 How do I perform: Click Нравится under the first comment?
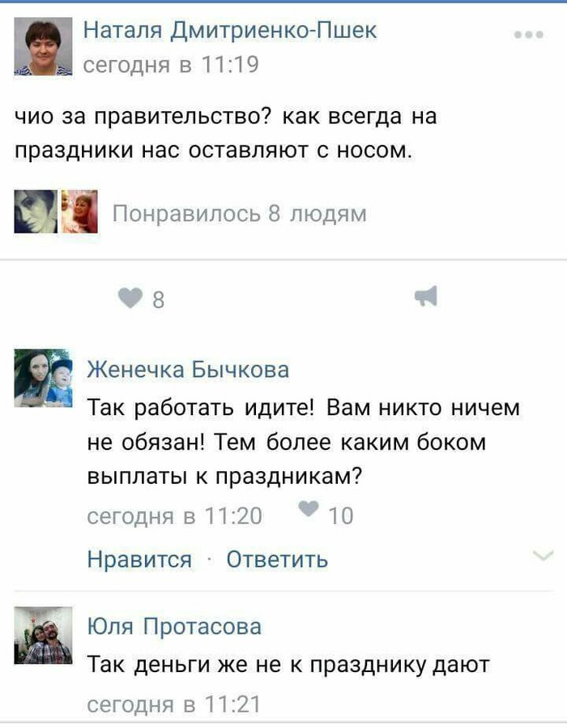coord(139,559)
